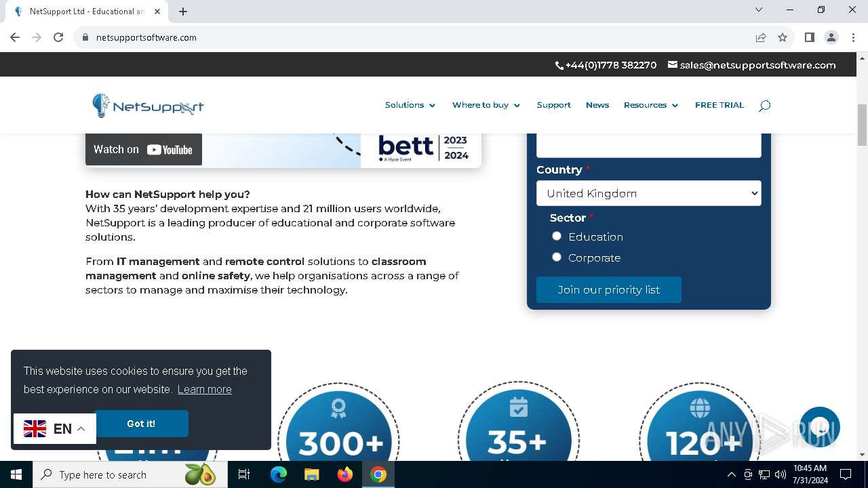The image size is (868, 488).
Task: Email sales@netsupportsoftware.com
Action: (x=752, y=65)
